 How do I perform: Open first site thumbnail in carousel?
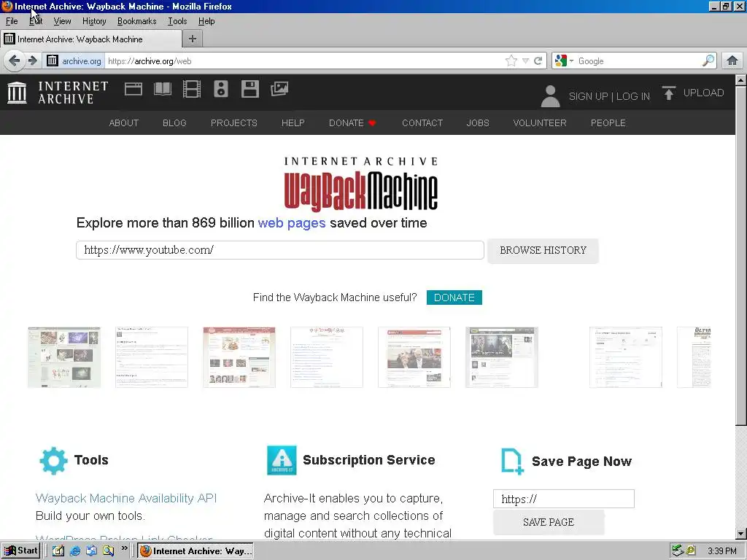tap(64, 357)
